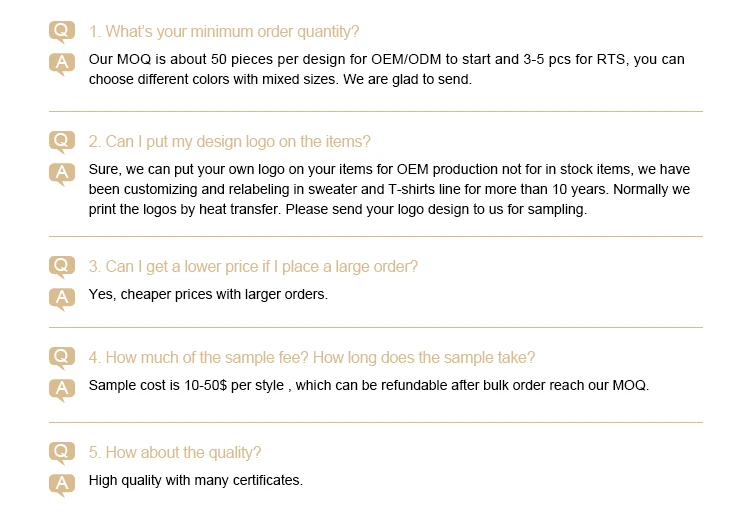Image resolution: width=750 pixels, height=521 pixels.
Task: Click the A icon beside sample cost answer
Action: click(x=62, y=387)
